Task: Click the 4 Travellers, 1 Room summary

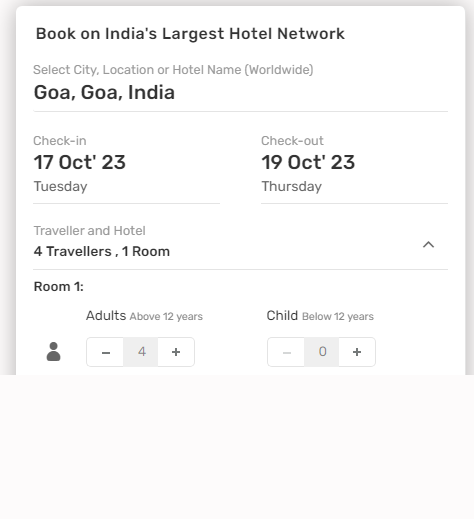Action: (102, 251)
